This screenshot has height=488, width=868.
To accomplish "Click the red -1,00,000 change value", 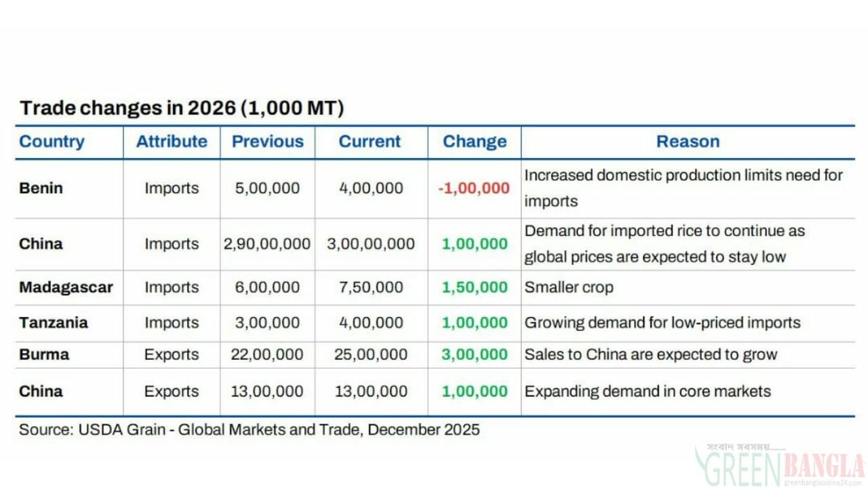I will coord(474,188).
